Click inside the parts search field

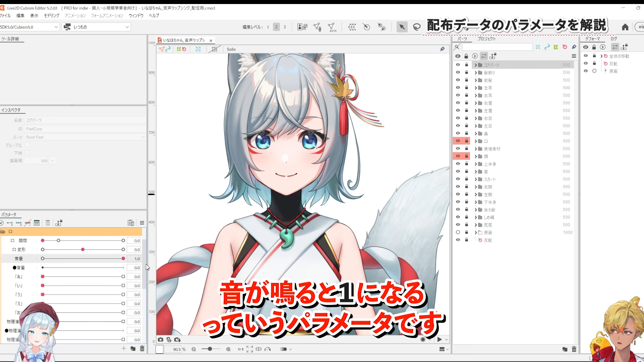[497, 47]
